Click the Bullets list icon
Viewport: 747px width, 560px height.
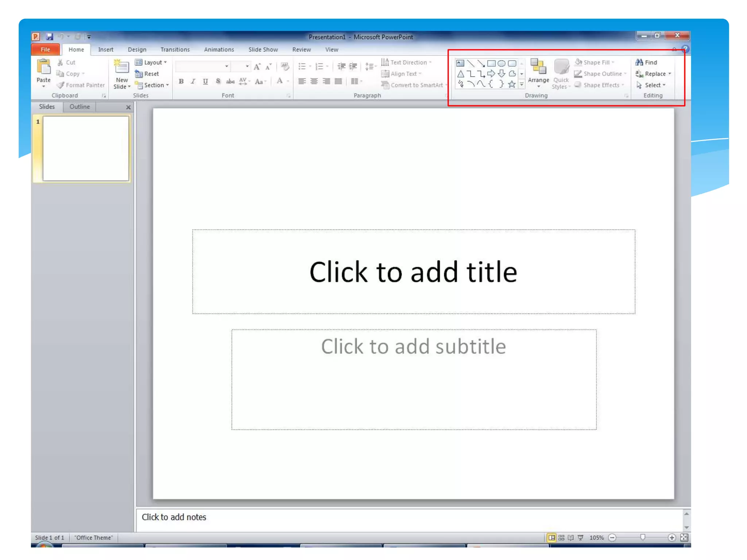point(302,66)
